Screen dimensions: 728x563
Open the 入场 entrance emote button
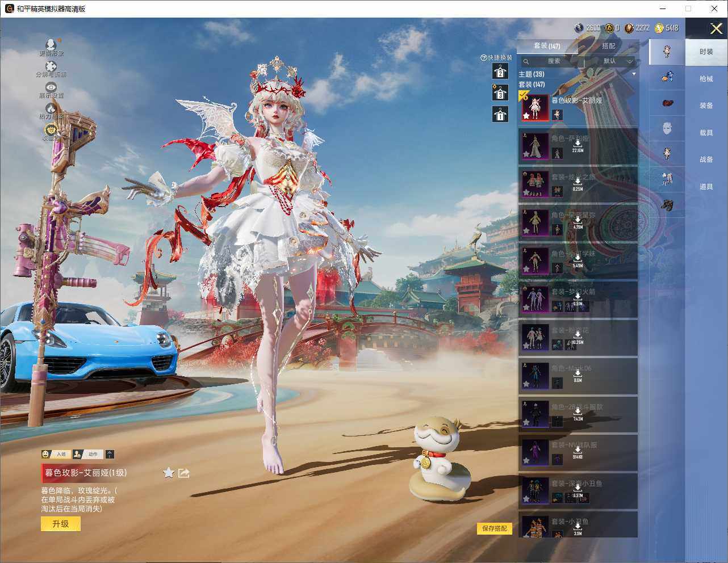[56, 454]
